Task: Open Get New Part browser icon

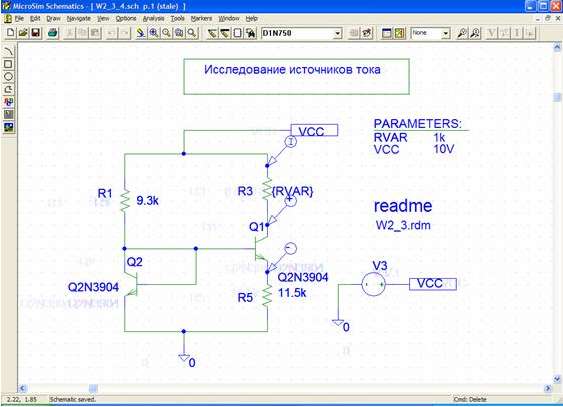Action: (250, 33)
